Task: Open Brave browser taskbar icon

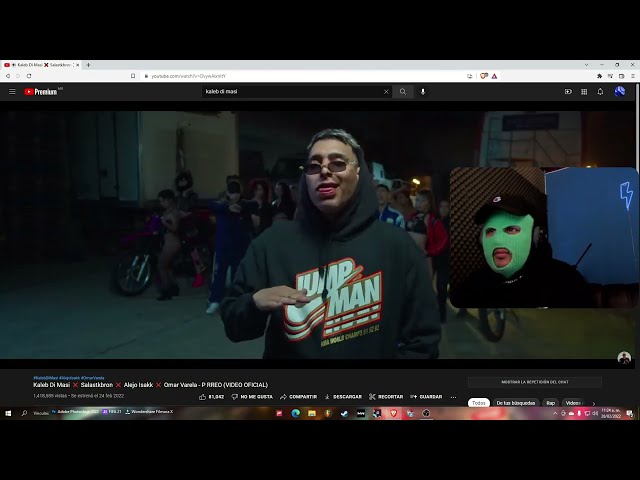Action: [x=393, y=413]
